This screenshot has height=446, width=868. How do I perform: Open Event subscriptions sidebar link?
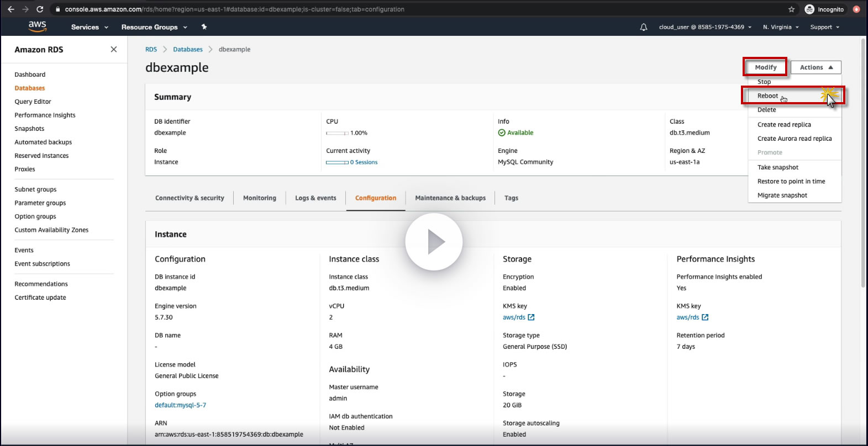click(42, 264)
